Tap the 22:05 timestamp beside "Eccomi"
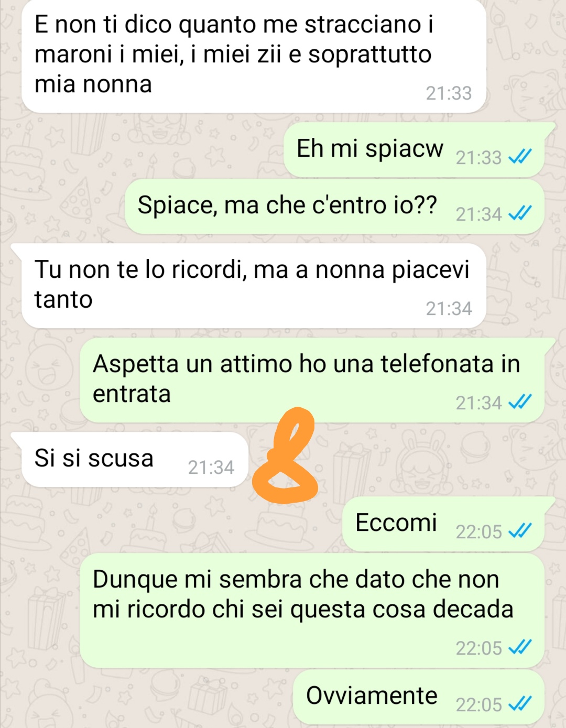Viewport: 566px width, 728px height. point(478,532)
